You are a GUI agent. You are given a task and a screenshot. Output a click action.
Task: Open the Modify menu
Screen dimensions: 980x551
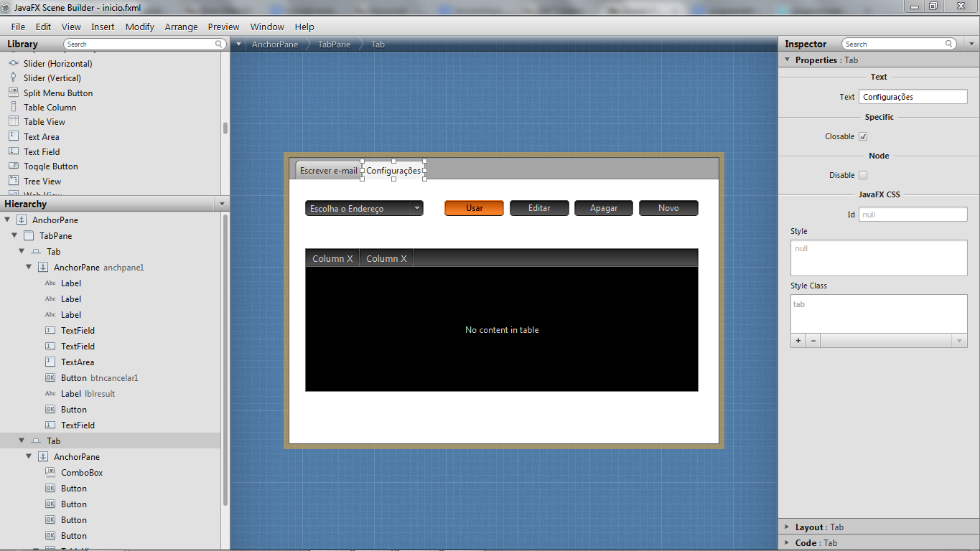coord(140,27)
